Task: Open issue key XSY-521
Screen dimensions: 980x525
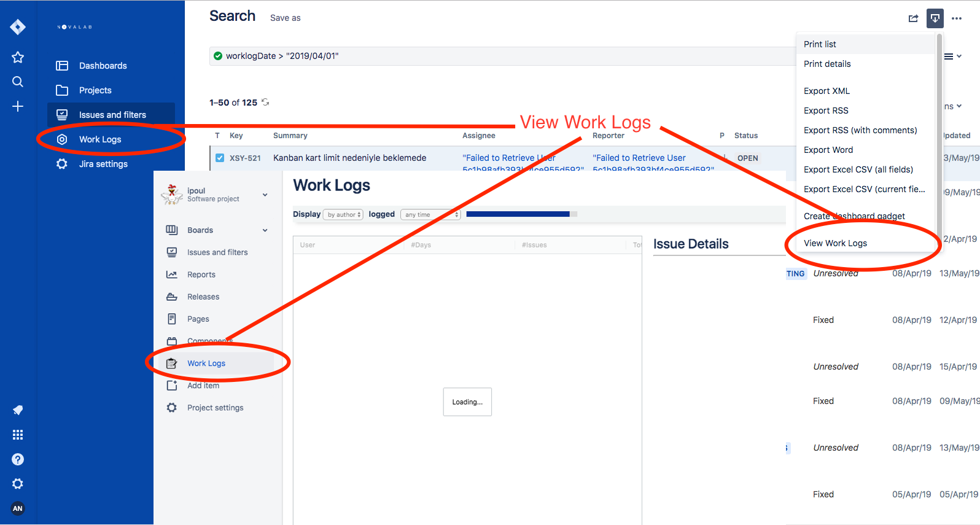Action: click(245, 158)
